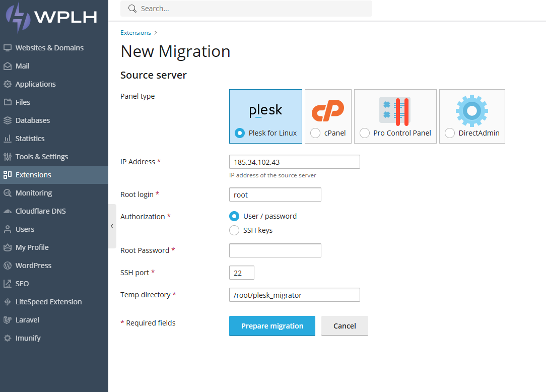Select the cPanel radio button
Image resolution: width=546 pixels, height=392 pixels.
click(315, 133)
